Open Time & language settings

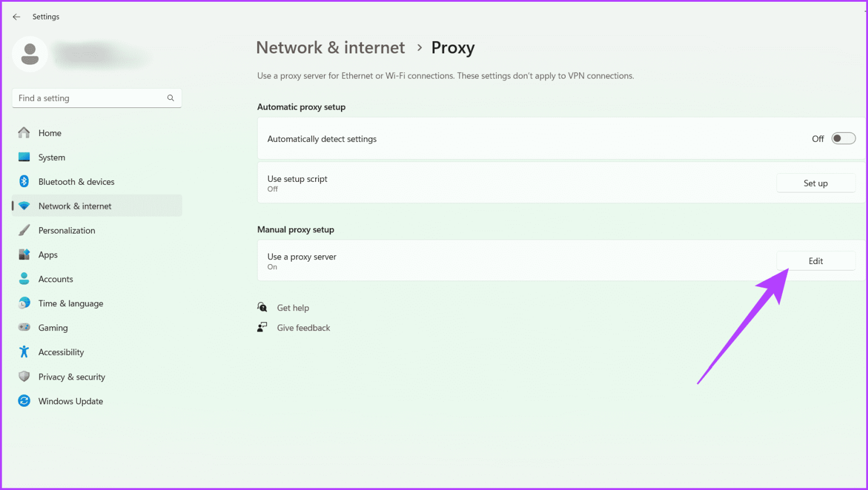70,303
